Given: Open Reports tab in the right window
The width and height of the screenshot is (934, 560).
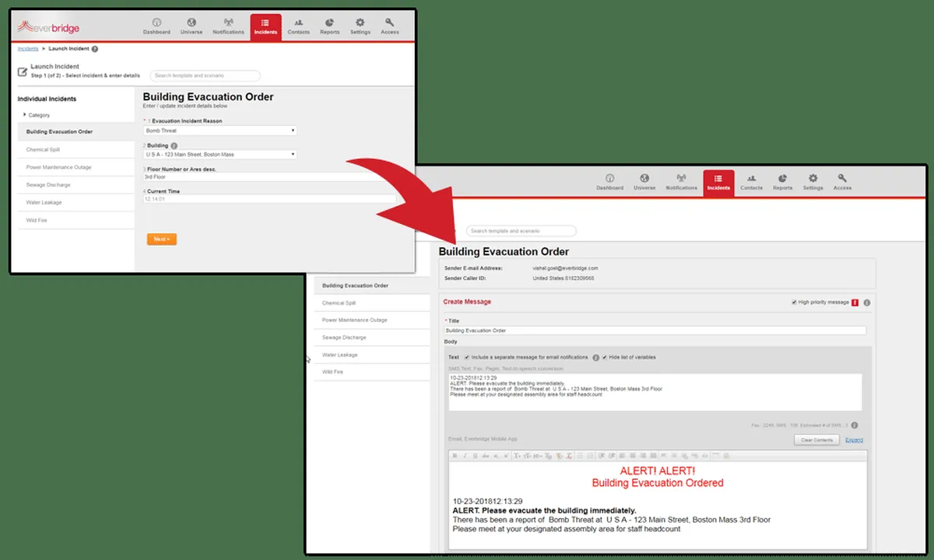Looking at the screenshot, I should [x=782, y=183].
